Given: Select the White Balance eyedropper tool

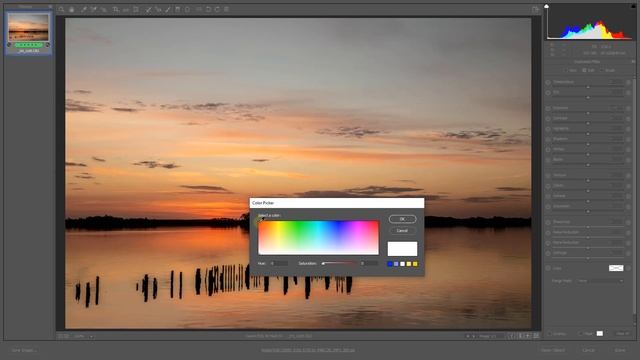Looking at the screenshot, I should coord(84,9).
